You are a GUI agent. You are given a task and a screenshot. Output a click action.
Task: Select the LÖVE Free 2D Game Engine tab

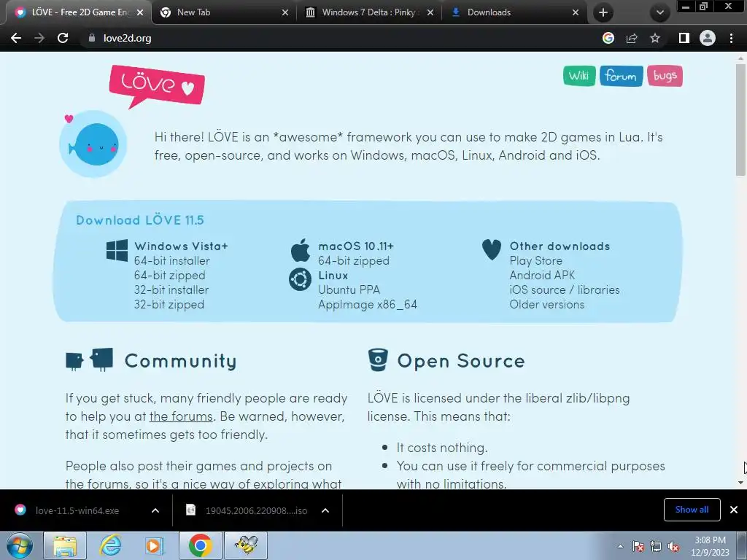coord(79,12)
